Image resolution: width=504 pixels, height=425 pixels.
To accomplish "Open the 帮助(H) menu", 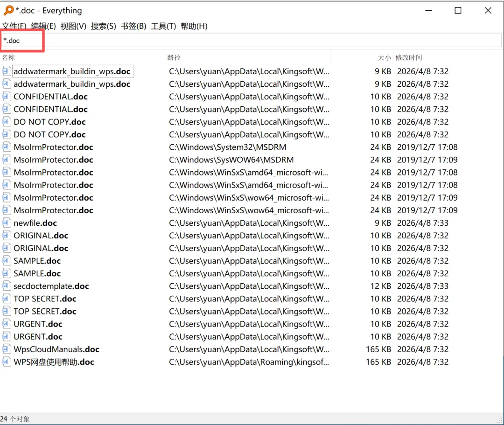I will [x=194, y=26].
